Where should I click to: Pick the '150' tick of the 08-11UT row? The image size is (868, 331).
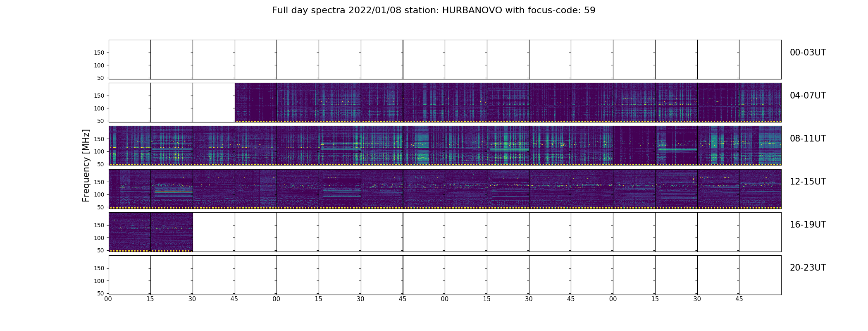99,139
